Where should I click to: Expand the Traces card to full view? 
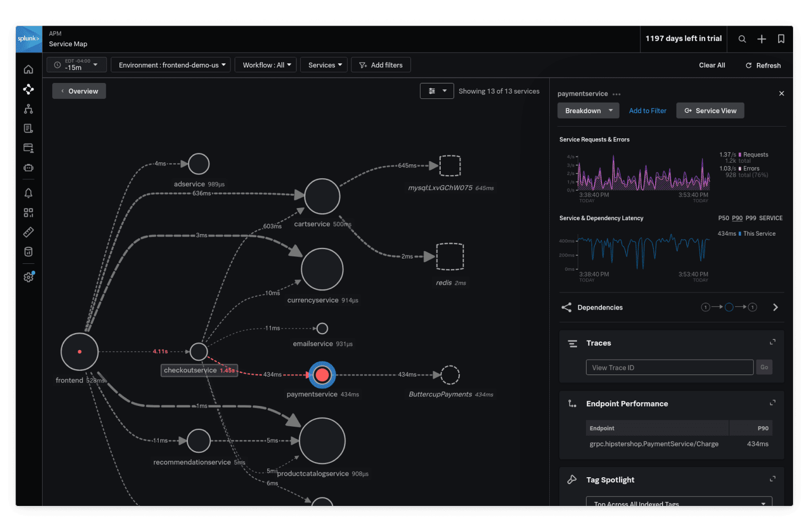tap(772, 342)
